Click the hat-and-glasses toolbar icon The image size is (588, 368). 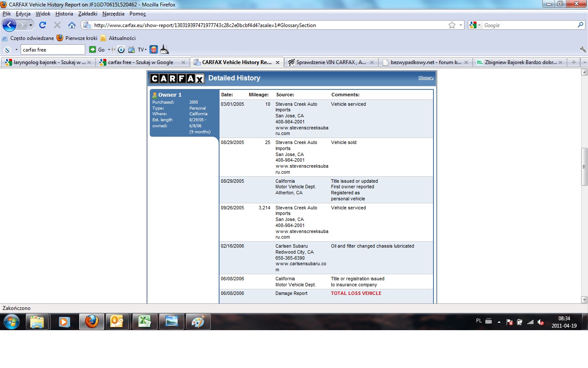click(164, 49)
